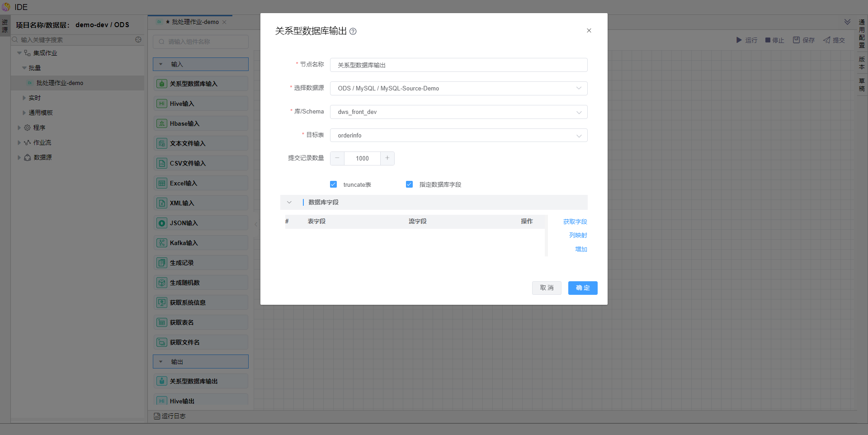Click the locate icon in resource search box
Screen dimensions: 868x435
(x=138, y=40)
